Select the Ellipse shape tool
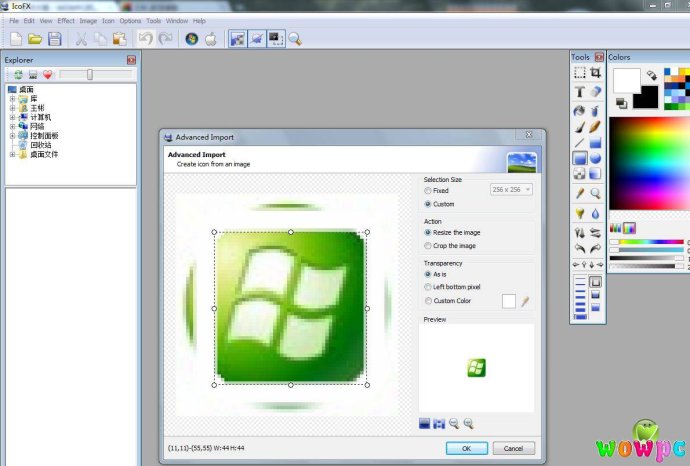 pos(595,158)
